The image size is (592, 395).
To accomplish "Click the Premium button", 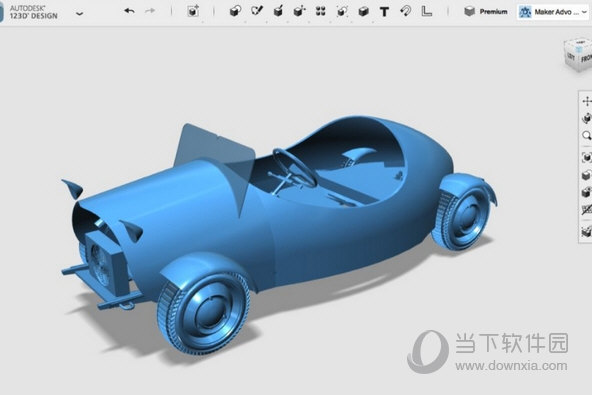I will coord(486,12).
